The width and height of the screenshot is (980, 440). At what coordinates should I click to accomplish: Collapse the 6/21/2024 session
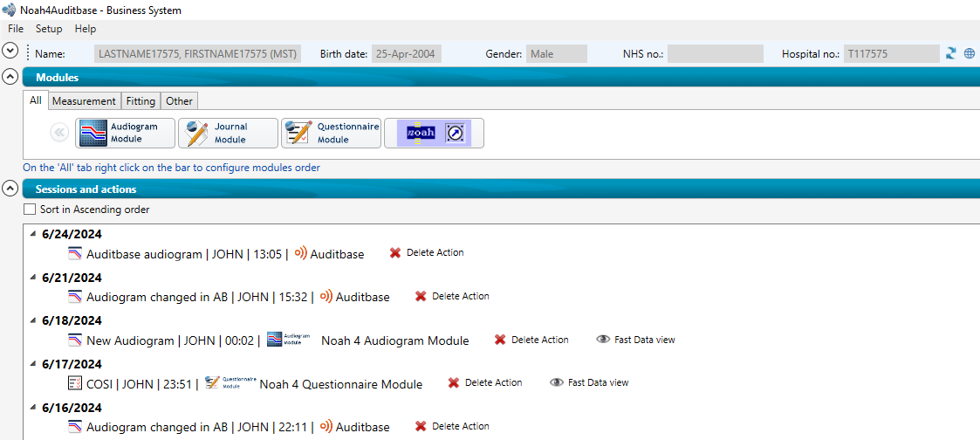pos(32,277)
